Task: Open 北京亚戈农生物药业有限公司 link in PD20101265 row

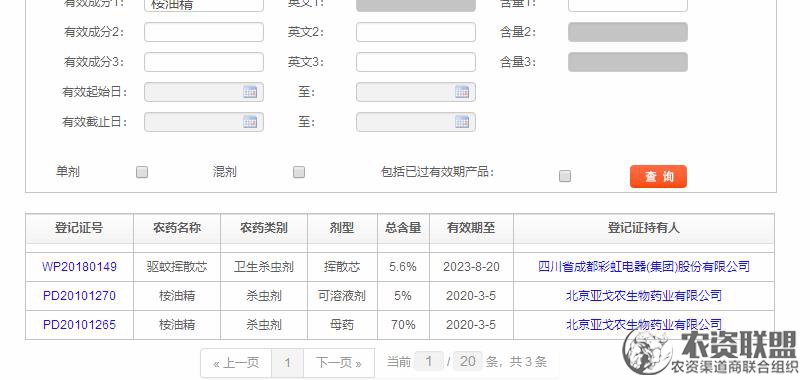Action: tap(644, 325)
